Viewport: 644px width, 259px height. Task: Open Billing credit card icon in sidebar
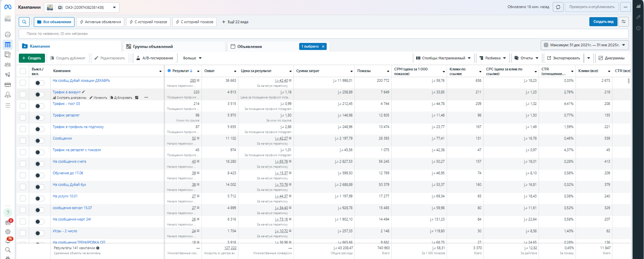(7, 85)
